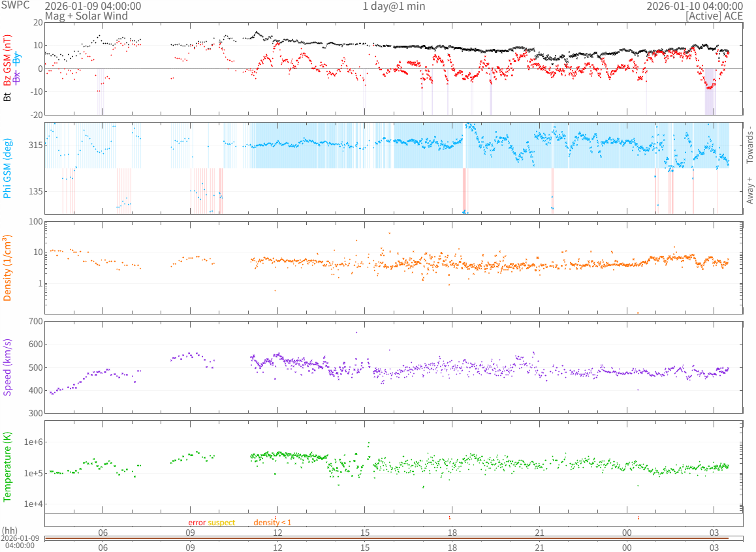Click the green Temperature (K) axis label
Viewport: 756px width, 552px height.
pos(8,467)
